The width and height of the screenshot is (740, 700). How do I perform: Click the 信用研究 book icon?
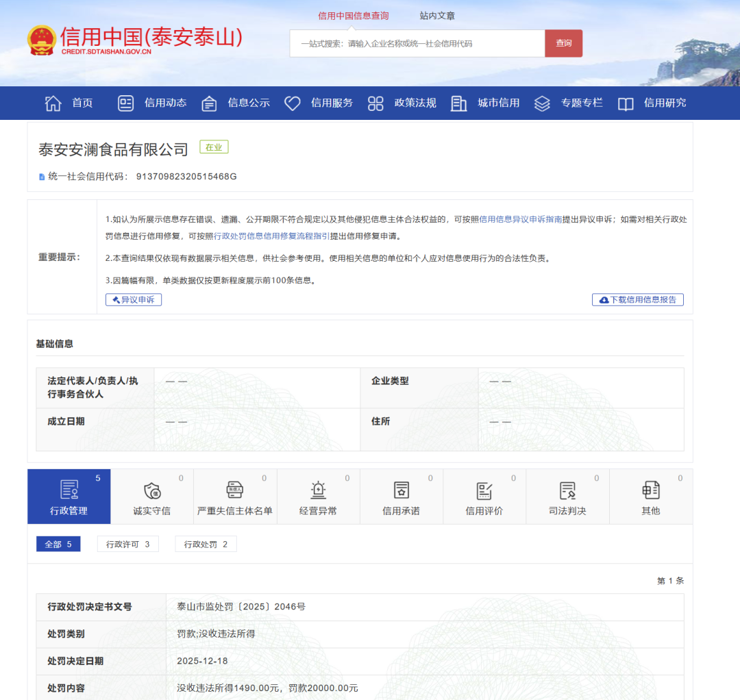pos(626,103)
